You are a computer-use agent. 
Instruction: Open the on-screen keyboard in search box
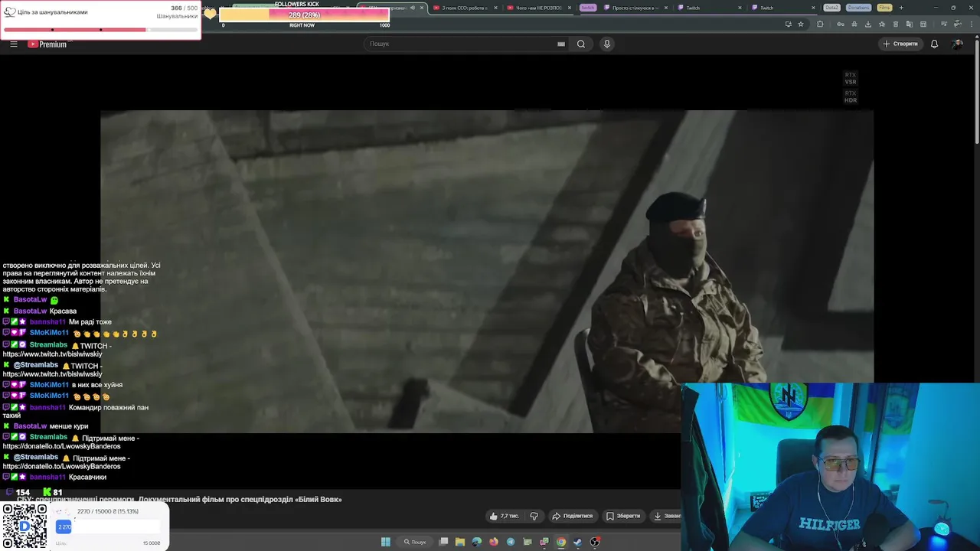(x=561, y=44)
